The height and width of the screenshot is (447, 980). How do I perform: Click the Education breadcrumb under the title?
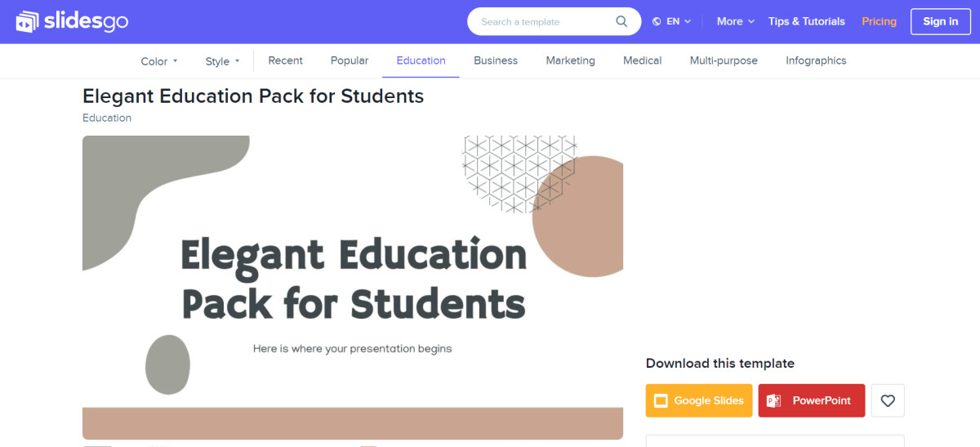[x=107, y=118]
